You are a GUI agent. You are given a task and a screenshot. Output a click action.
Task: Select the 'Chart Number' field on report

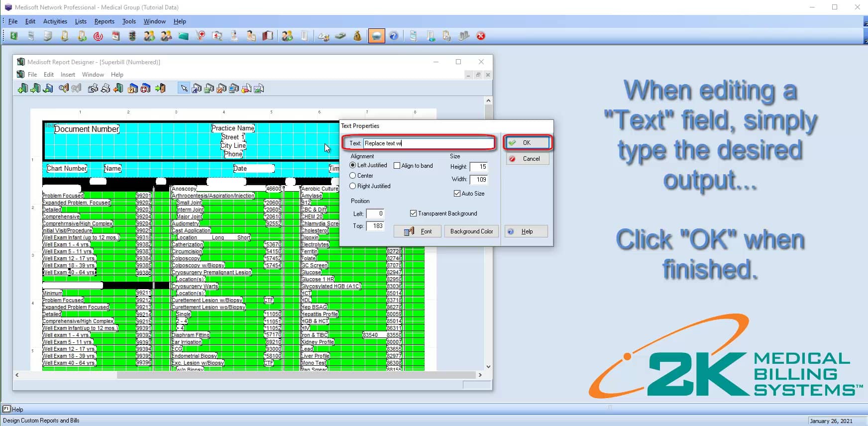click(x=67, y=168)
